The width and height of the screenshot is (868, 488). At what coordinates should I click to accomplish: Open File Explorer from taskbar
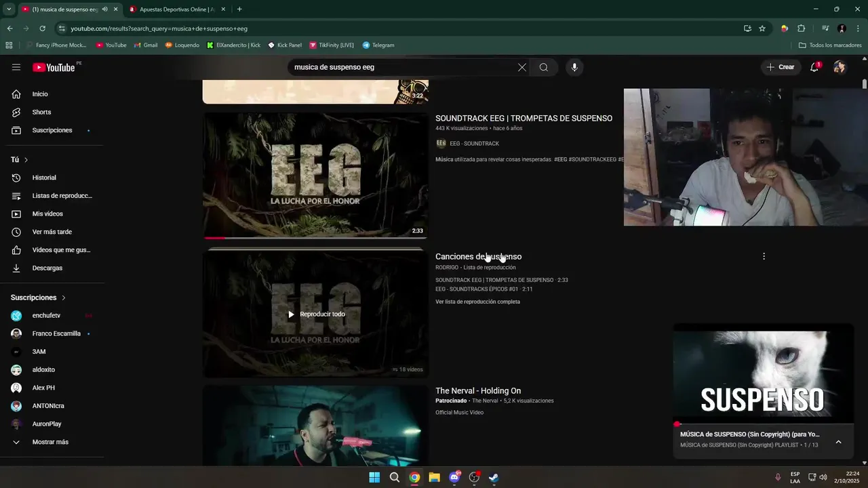click(x=434, y=477)
